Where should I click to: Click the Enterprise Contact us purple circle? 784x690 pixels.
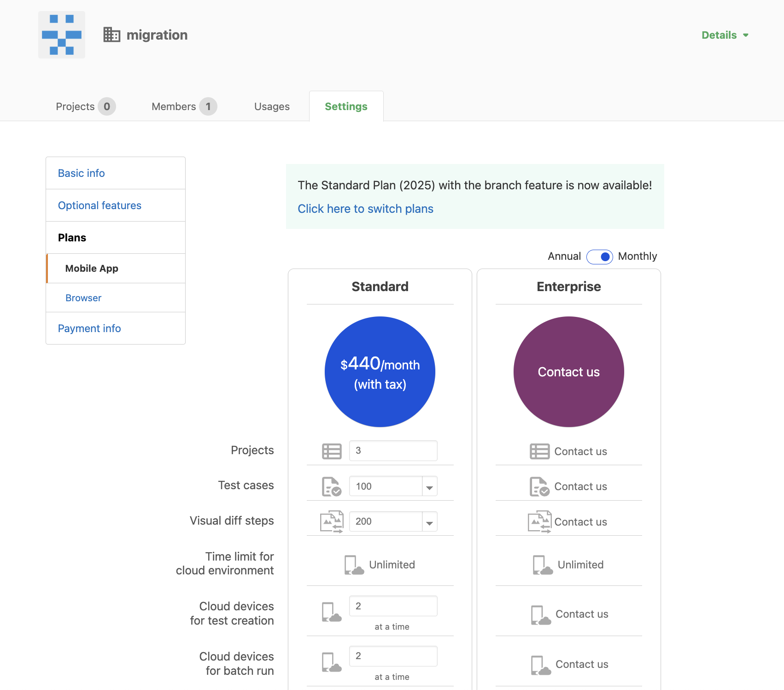pos(568,372)
